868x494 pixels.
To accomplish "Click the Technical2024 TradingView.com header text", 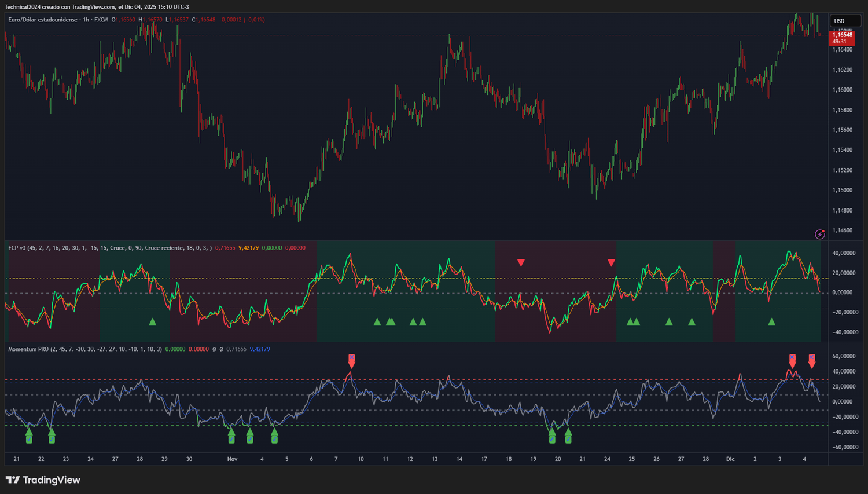I will [97, 7].
